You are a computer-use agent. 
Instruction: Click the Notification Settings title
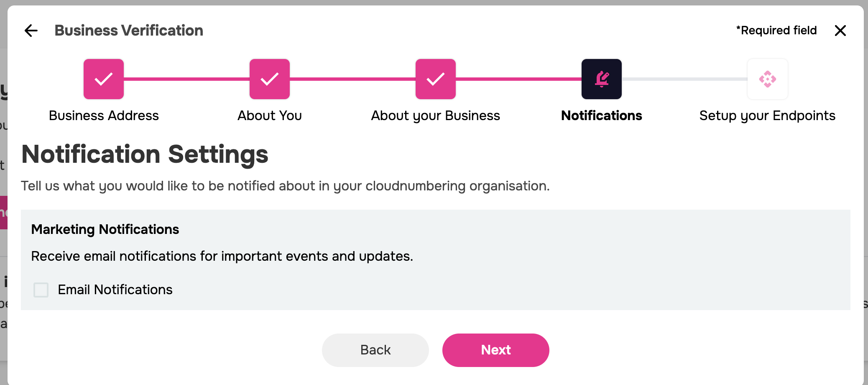click(145, 154)
